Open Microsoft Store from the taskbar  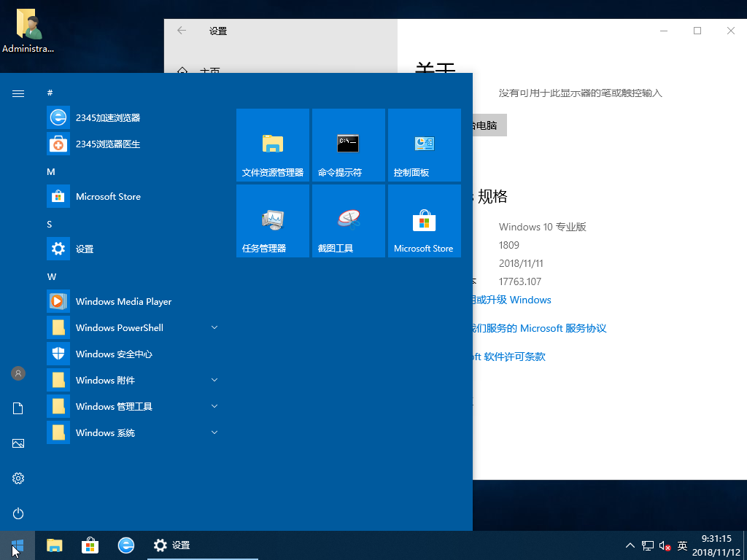(x=90, y=545)
